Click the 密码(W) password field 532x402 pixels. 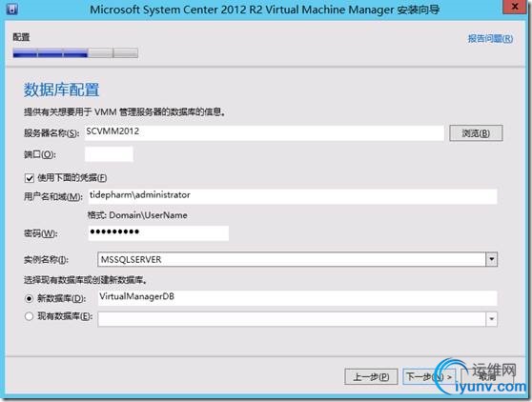(x=158, y=233)
